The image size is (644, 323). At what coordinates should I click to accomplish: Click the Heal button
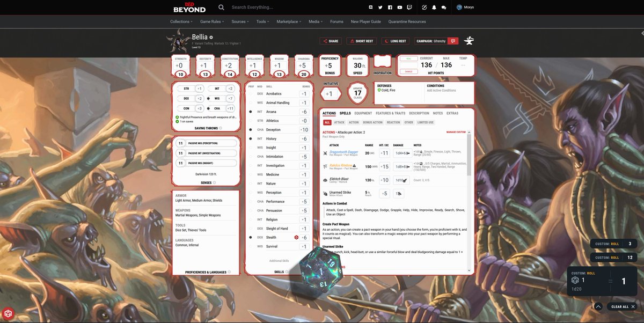point(409,58)
